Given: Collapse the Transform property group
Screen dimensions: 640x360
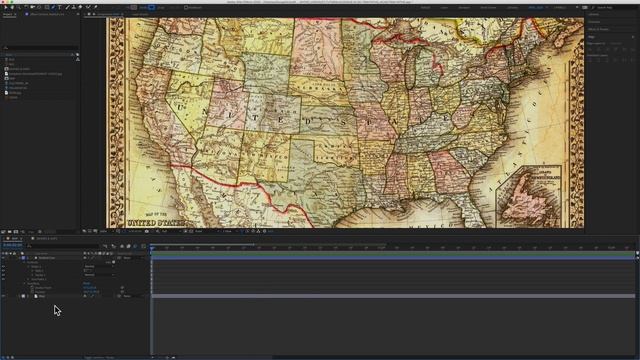Looking at the screenshot, I should (x=24, y=283).
